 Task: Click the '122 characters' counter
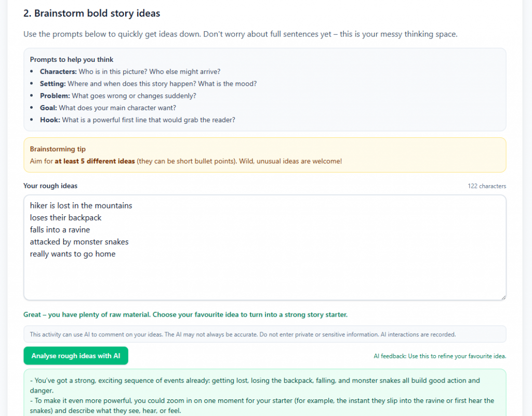[x=486, y=186]
